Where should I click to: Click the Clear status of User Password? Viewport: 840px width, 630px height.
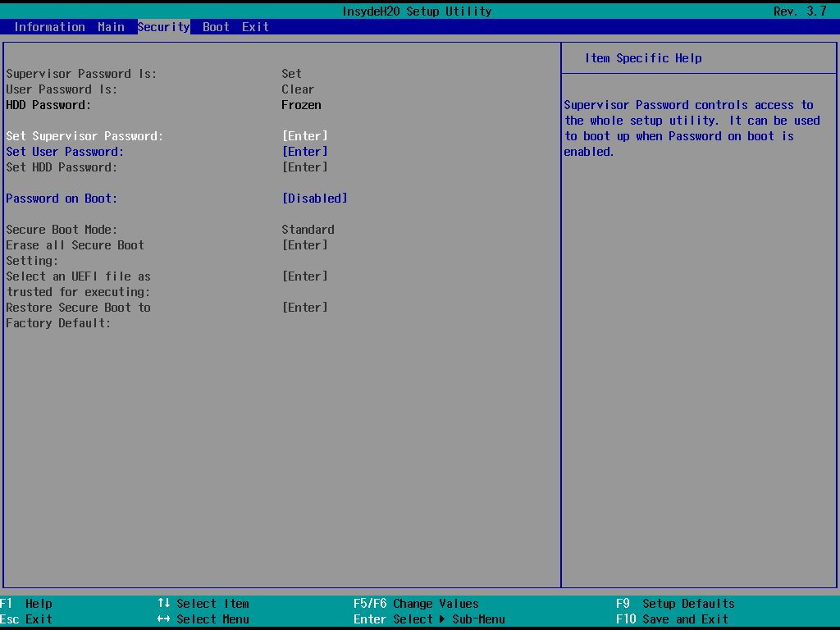pos(298,89)
